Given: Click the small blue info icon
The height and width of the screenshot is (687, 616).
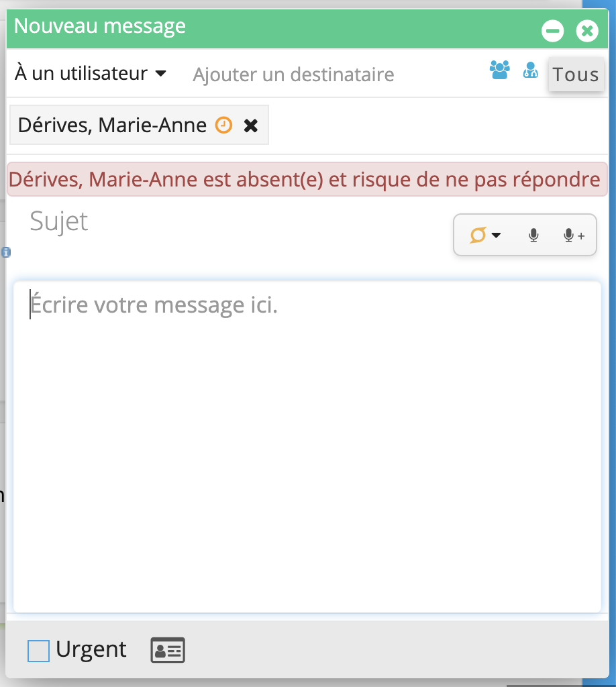Looking at the screenshot, I should pyautogui.click(x=6, y=252).
